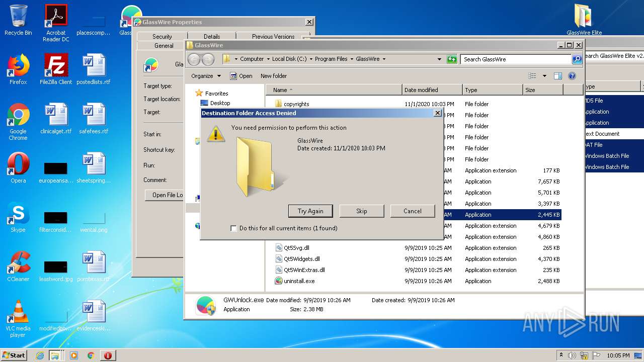Open Chrome taskbar icon
This screenshot has width=644, height=362.
click(x=91, y=355)
